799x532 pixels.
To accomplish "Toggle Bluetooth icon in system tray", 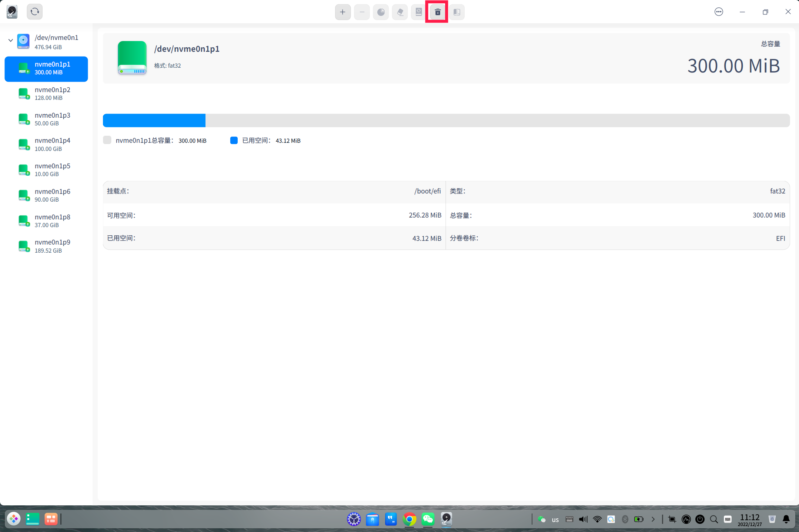I will click(625, 519).
